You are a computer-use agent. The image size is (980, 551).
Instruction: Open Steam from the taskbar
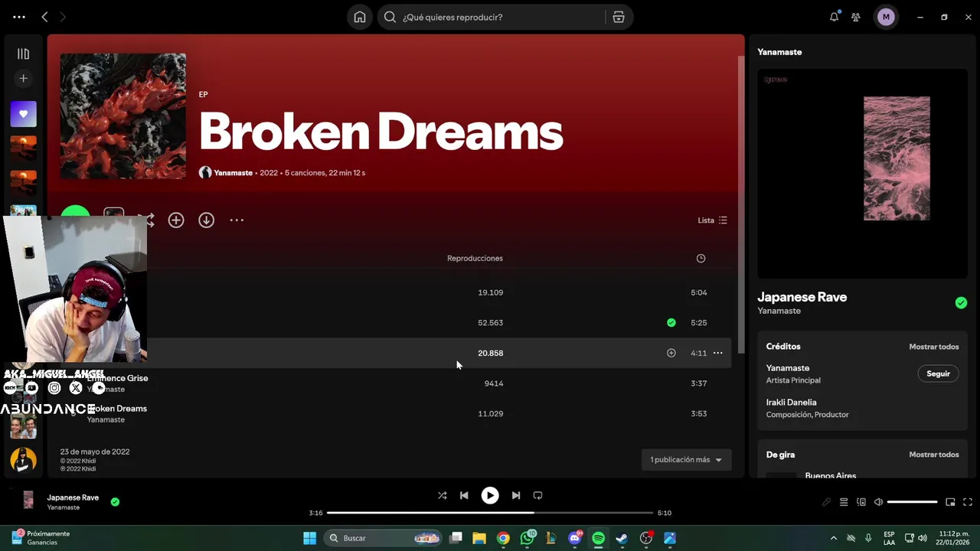(622, 538)
